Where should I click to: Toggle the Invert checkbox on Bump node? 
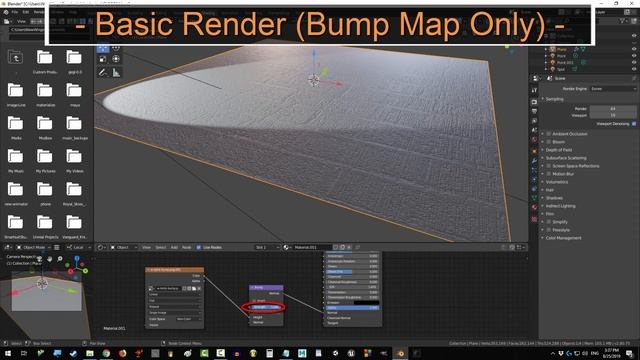tap(254, 301)
